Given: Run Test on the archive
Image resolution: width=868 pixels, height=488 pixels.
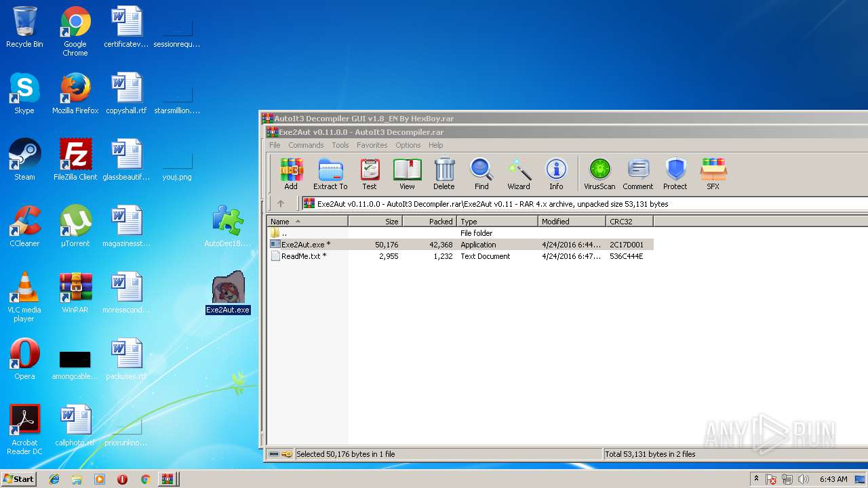Looking at the screenshot, I should pyautogui.click(x=370, y=174).
